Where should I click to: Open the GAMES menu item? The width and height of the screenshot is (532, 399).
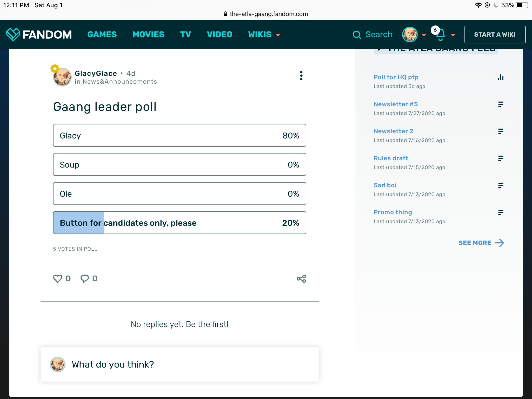(102, 35)
